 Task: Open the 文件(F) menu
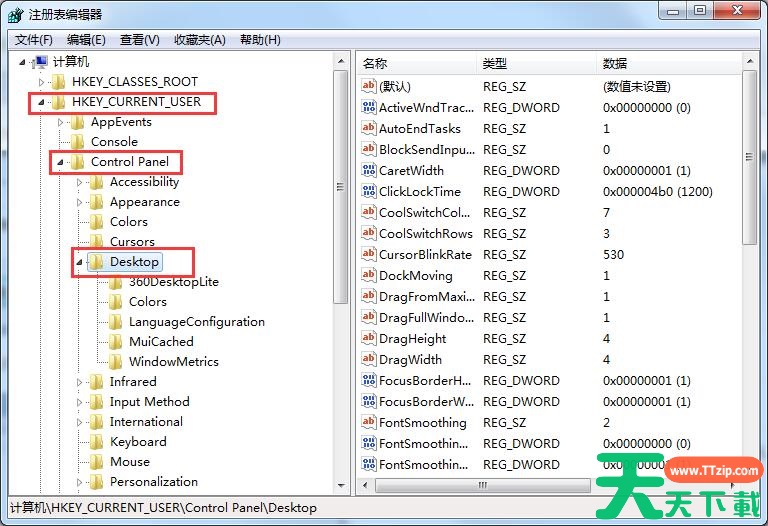coord(34,40)
